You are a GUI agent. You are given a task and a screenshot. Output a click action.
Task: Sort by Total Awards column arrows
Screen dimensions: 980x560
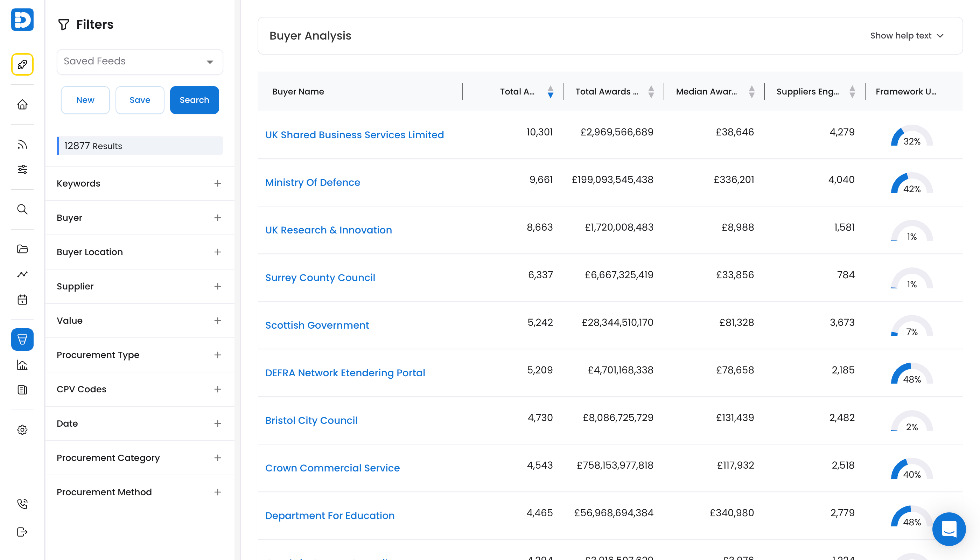click(x=651, y=92)
